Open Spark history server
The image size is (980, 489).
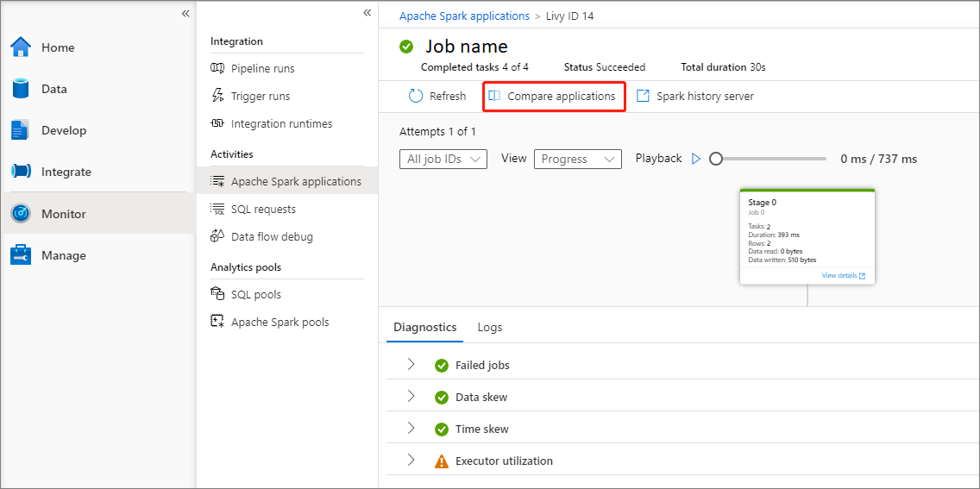point(694,96)
